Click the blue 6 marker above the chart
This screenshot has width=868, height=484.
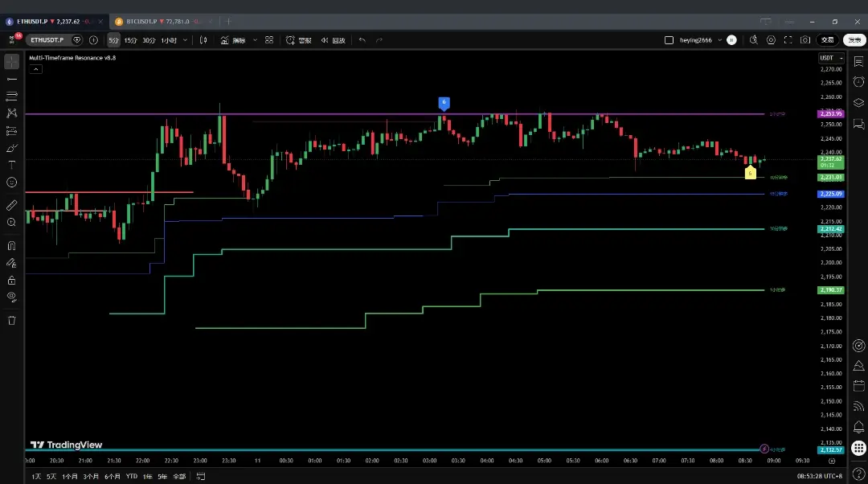[444, 104]
